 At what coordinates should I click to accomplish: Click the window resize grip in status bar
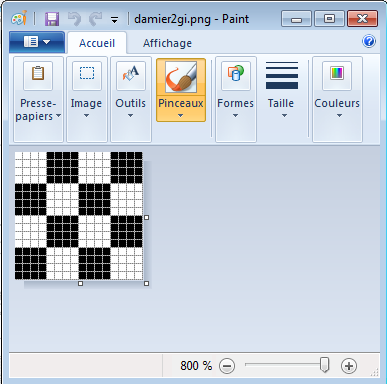tap(375, 372)
